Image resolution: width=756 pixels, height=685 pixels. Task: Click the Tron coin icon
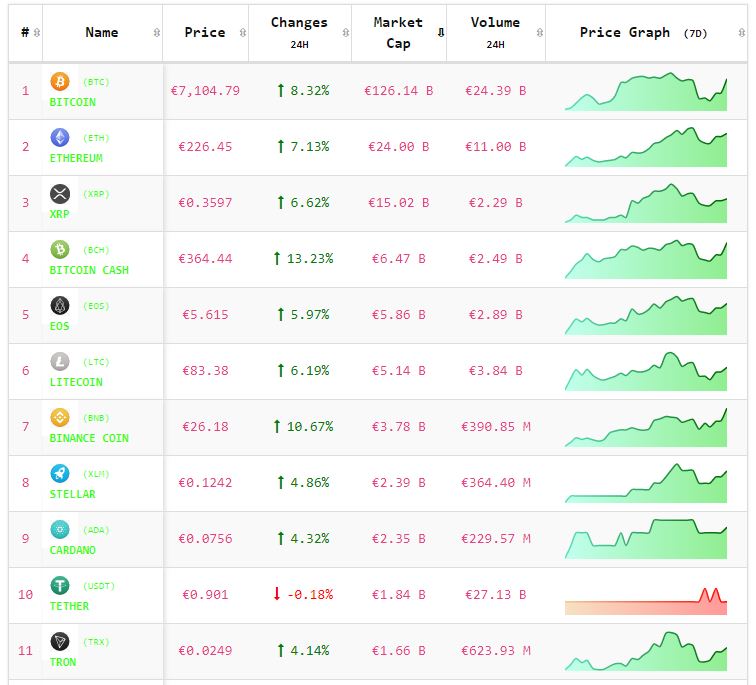pos(60,642)
